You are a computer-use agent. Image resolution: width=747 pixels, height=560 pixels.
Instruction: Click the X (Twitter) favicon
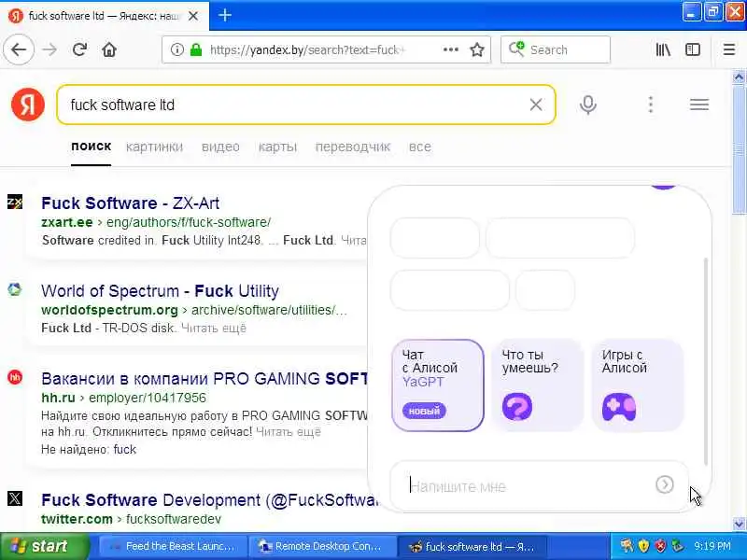coord(15,498)
